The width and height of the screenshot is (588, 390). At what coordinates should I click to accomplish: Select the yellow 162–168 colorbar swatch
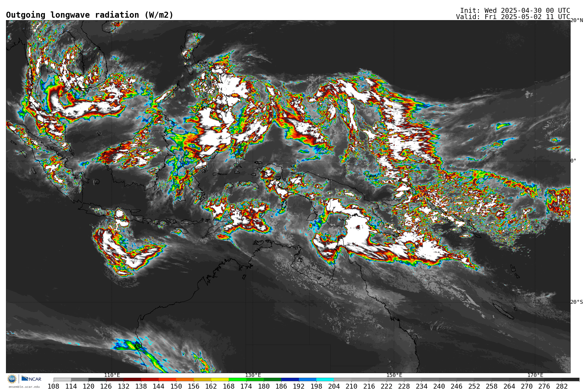click(220, 379)
